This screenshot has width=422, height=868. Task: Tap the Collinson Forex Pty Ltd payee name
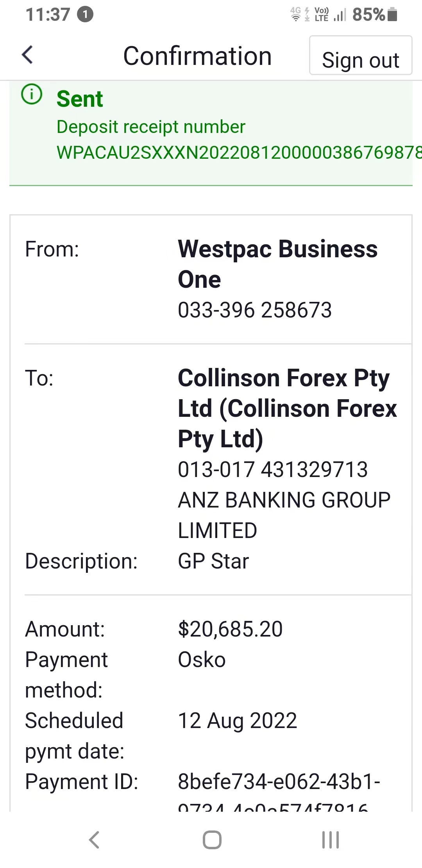[x=288, y=408]
